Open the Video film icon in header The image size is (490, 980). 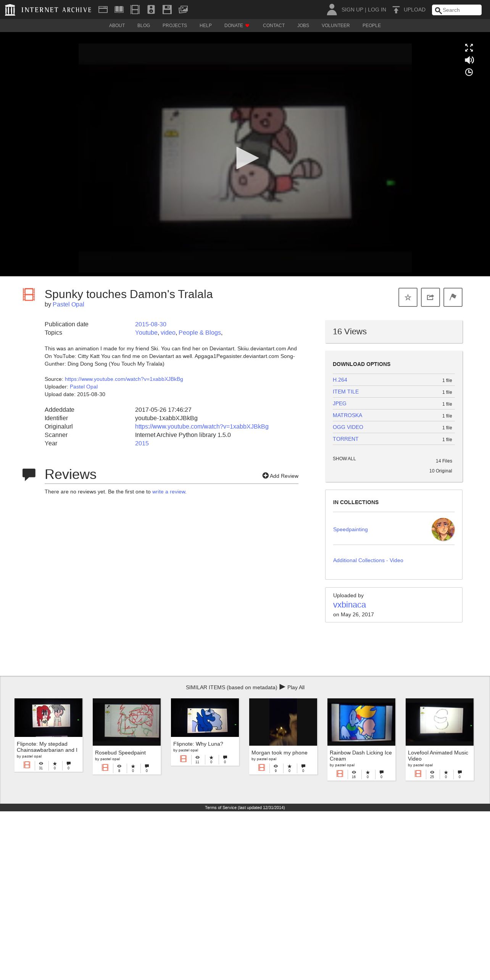pyautogui.click(x=135, y=10)
